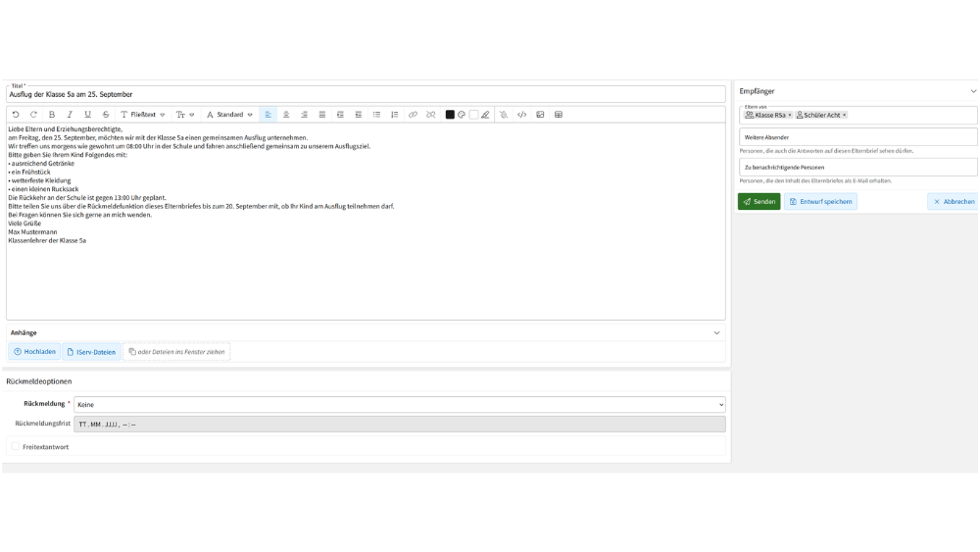980x552 pixels.
Task: Enable the Freitextantwort checkbox
Action: tap(16, 446)
